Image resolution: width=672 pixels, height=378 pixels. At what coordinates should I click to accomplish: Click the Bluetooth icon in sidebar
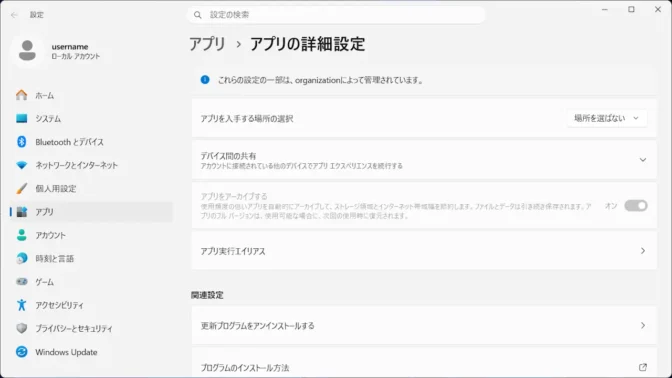pos(21,142)
